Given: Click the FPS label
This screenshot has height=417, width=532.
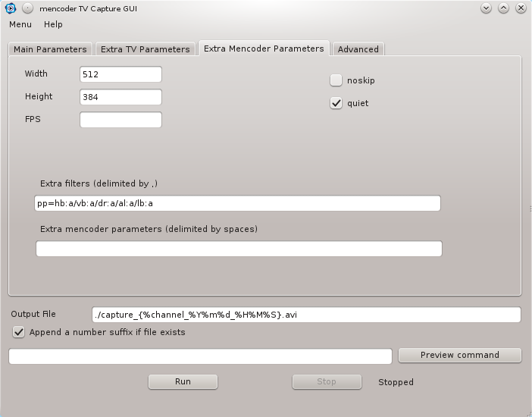Looking at the screenshot, I should point(33,119).
